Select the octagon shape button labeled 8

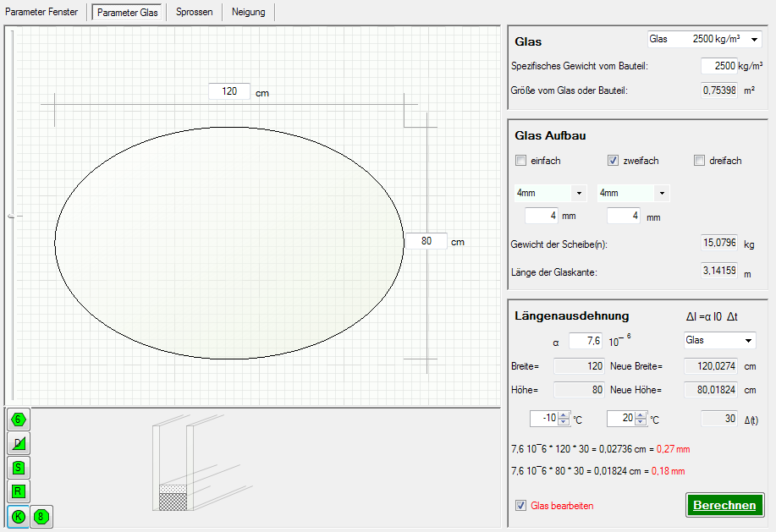tap(41, 516)
